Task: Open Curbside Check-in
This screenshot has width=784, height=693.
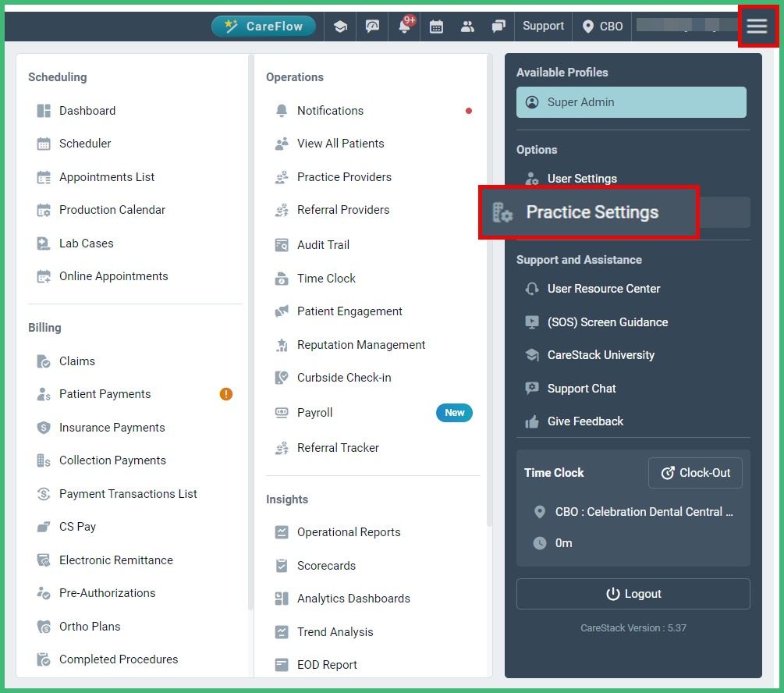Action: click(x=344, y=378)
